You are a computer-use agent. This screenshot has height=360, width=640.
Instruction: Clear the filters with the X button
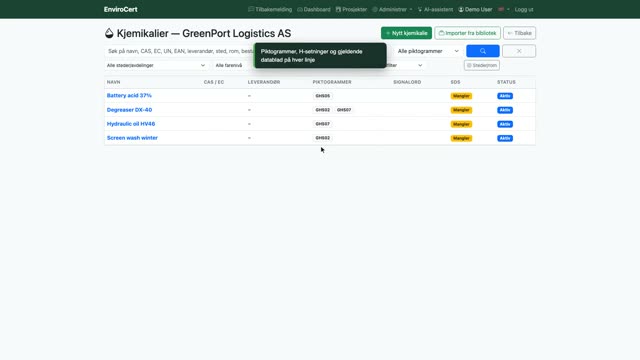pos(519,51)
